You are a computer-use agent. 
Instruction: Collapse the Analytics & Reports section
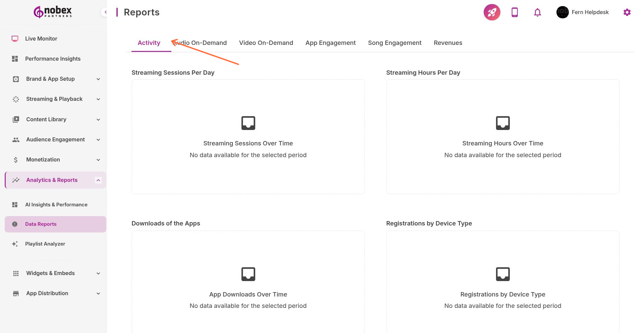[98, 180]
